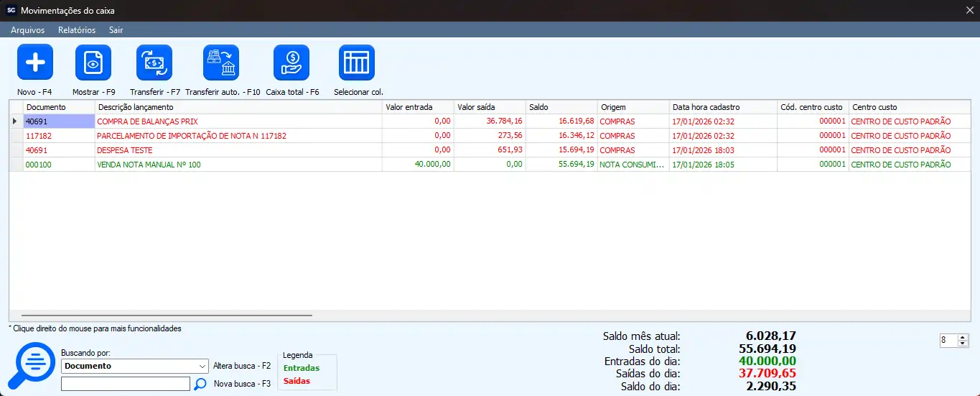Expand the Buscando por dropdown
The width and height of the screenshot is (980, 396).
[202, 366]
